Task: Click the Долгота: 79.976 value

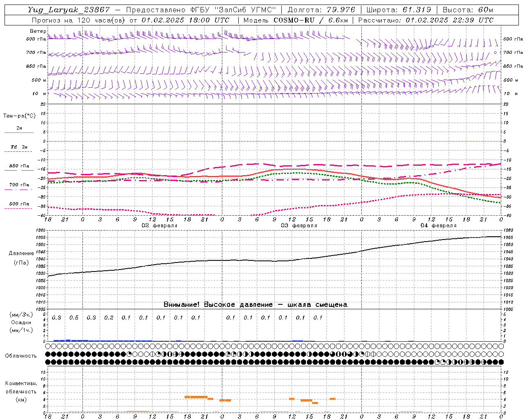Action: 322,10
